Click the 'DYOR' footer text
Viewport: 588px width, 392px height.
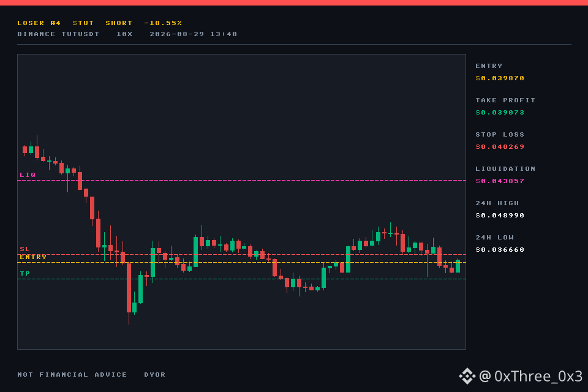[155, 375]
